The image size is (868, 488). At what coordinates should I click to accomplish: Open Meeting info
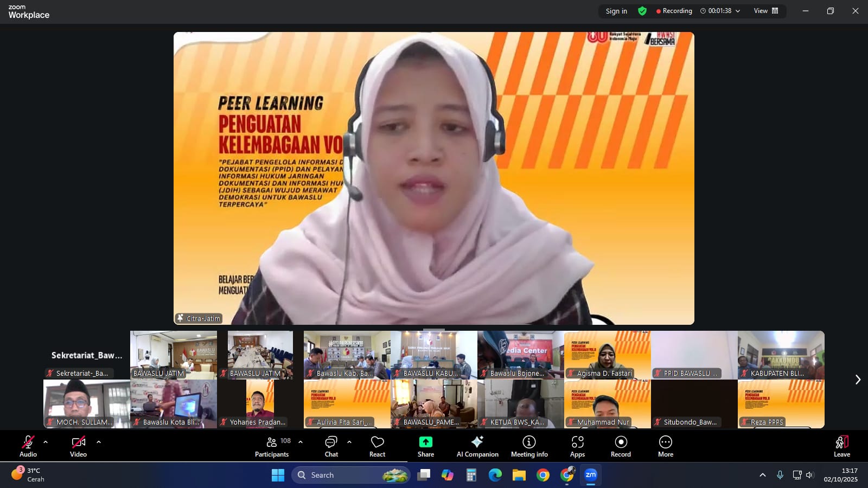click(x=529, y=446)
